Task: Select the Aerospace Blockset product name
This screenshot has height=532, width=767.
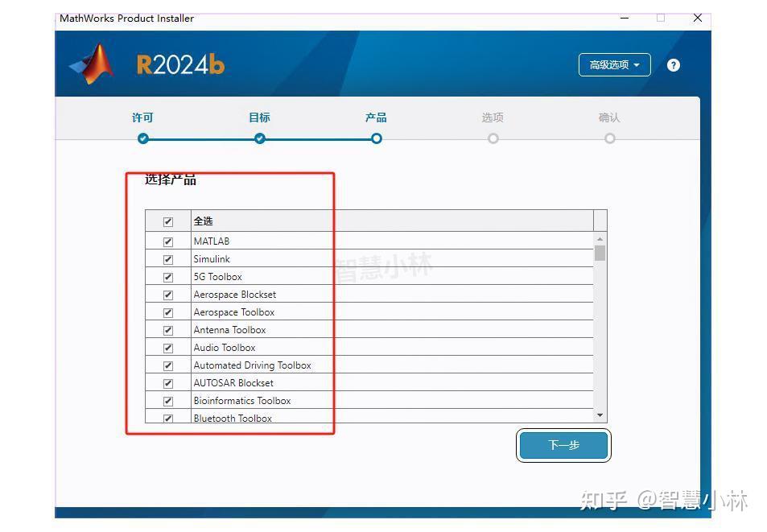Action: point(234,295)
